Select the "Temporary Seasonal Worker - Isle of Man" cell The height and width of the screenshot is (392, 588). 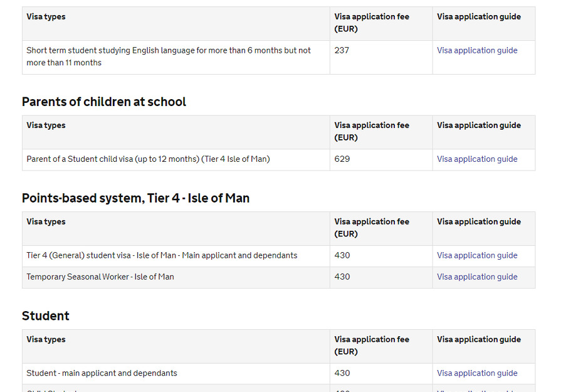coord(176,278)
